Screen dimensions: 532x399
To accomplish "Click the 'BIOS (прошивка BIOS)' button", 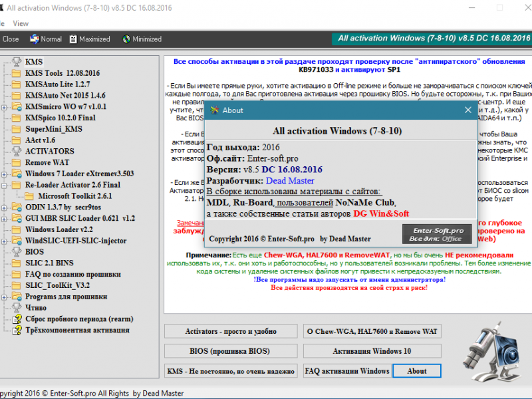I will pos(231,351).
